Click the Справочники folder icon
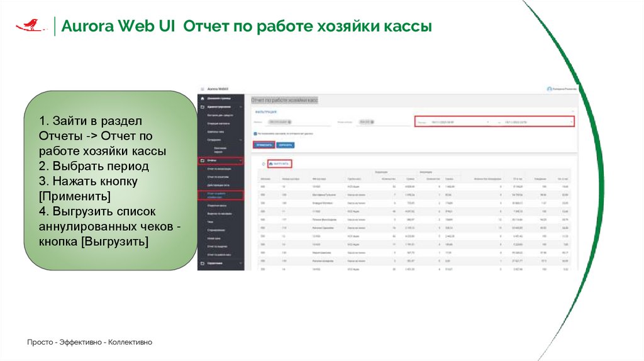The width and height of the screenshot is (644, 361). (202, 264)
